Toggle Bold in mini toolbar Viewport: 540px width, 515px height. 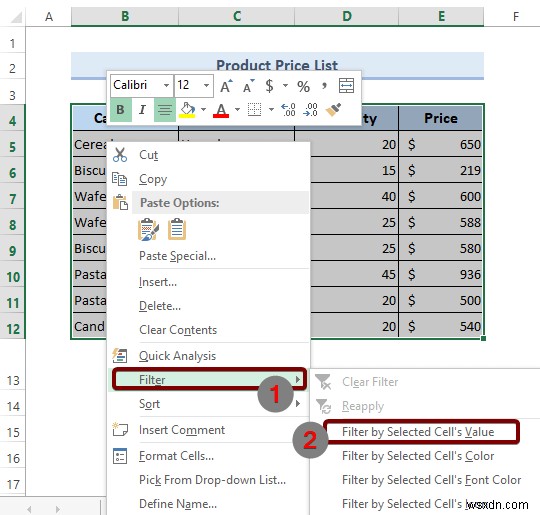click(121, 110)
